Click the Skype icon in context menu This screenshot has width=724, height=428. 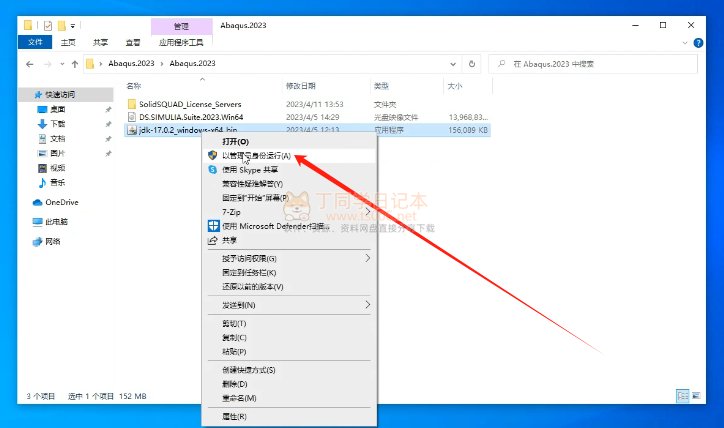tap(212, 170)
